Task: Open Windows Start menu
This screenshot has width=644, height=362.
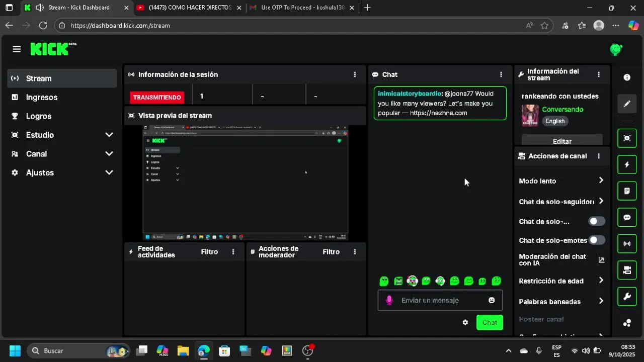Action: coord(15,350)
